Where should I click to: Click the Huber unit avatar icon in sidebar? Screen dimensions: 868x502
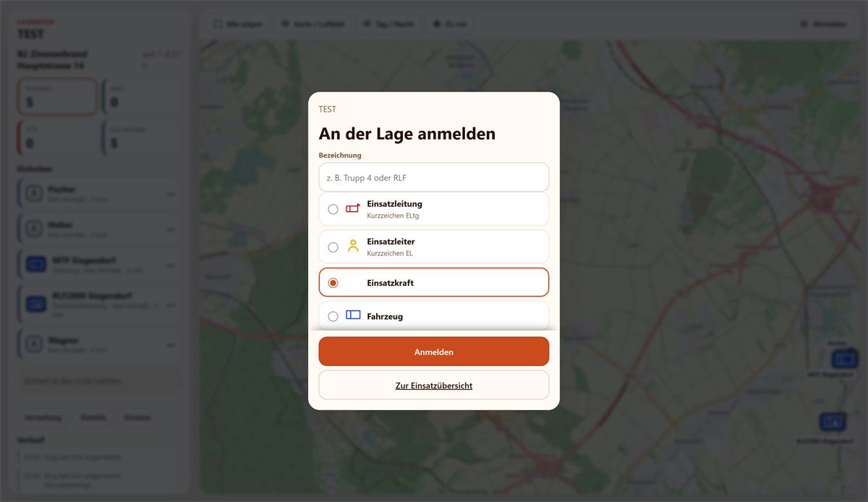pyautogui.click(x=34, y=229)
